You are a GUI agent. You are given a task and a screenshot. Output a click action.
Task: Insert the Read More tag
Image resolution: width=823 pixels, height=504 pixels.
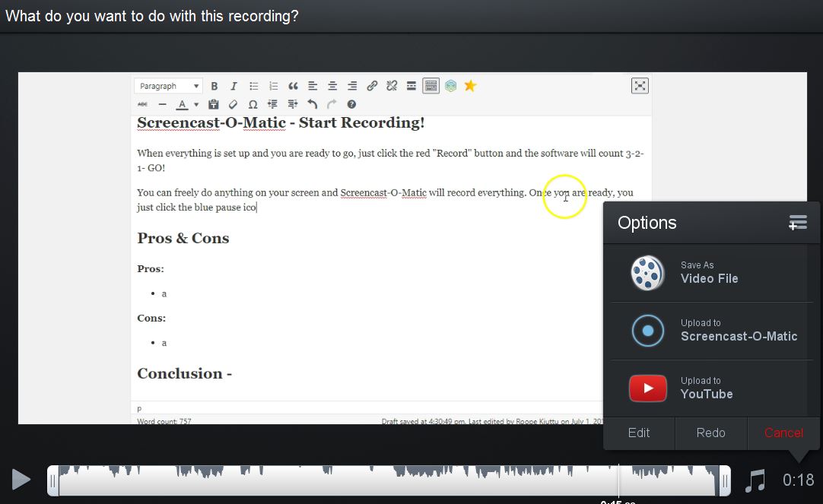point(411,86)
